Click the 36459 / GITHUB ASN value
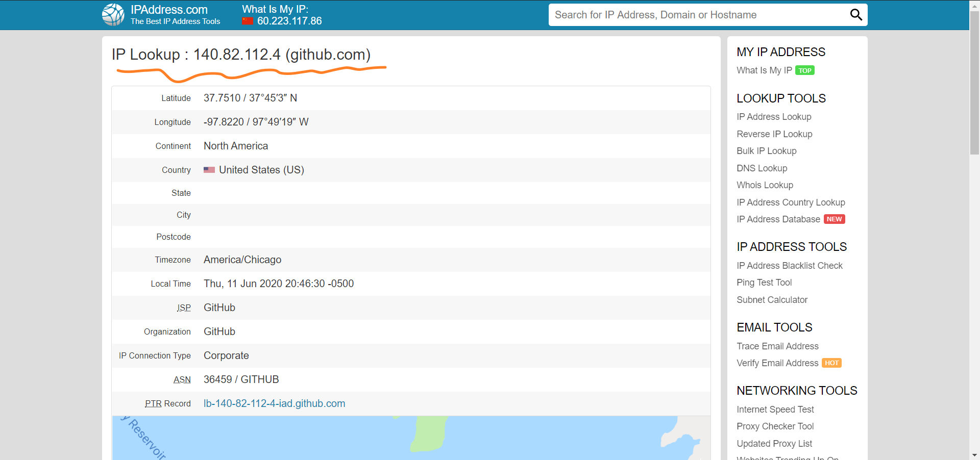980x460 pixels. point(241,379)
